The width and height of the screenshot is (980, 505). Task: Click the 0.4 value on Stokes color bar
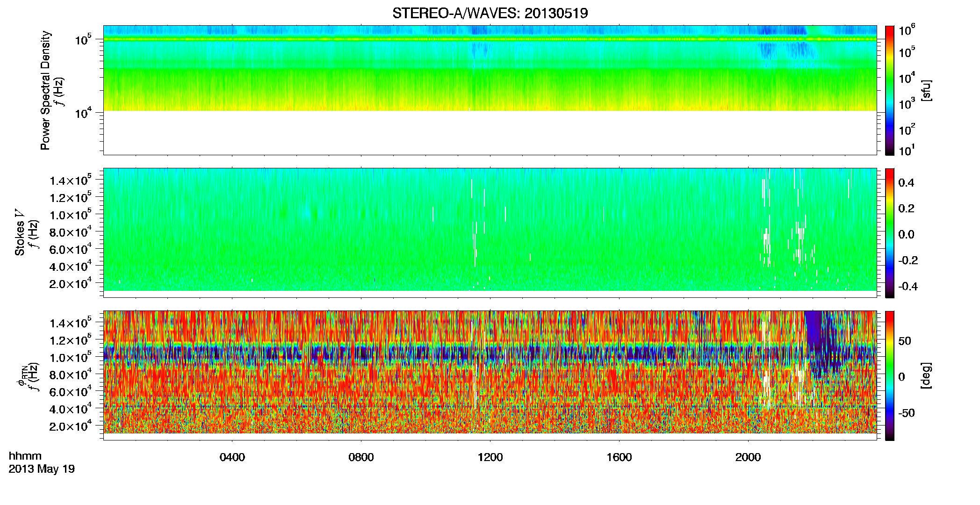(906, 183)
